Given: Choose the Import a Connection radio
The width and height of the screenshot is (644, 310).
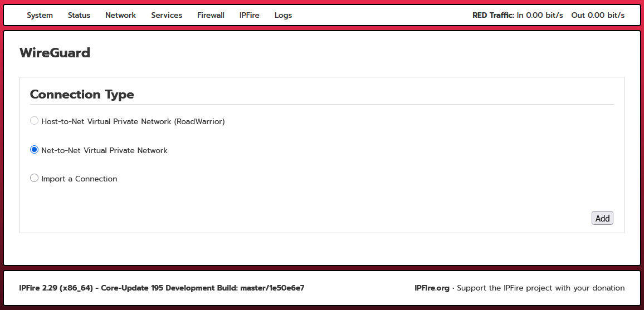Looking at the screenshot, I should 34,178.
